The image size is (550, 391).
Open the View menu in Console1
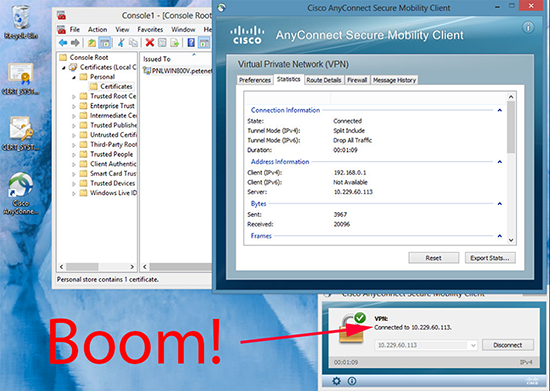[122, 29]
